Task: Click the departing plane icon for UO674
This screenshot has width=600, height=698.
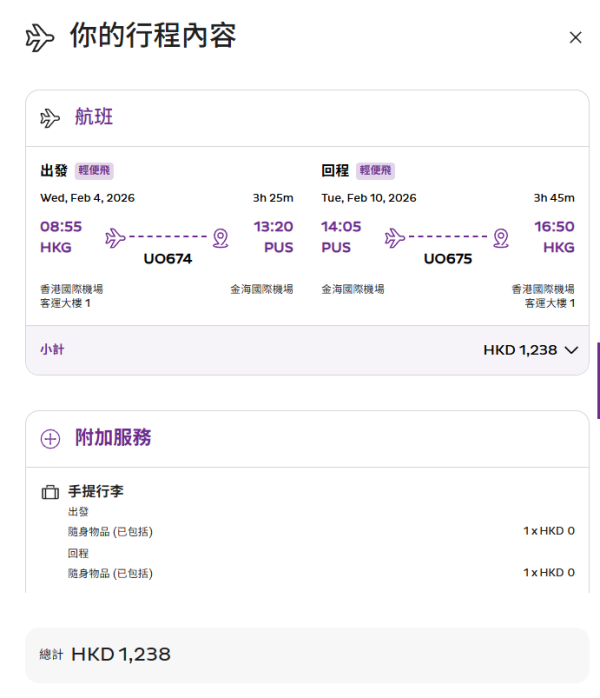Action: [x=115, y=238]
